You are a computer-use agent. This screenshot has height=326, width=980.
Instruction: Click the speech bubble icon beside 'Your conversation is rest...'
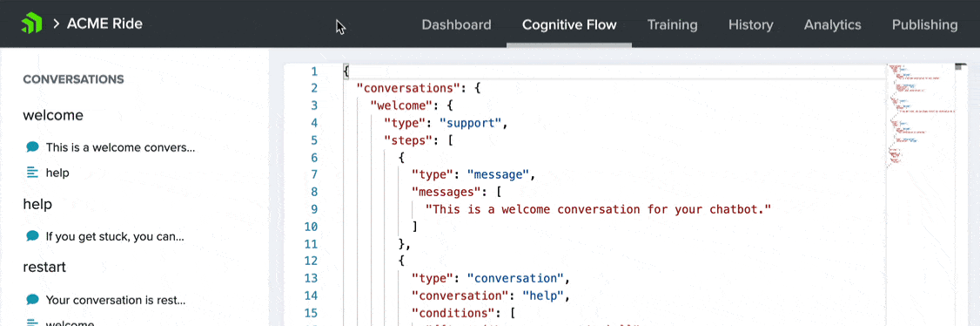(x=32, y=299)
